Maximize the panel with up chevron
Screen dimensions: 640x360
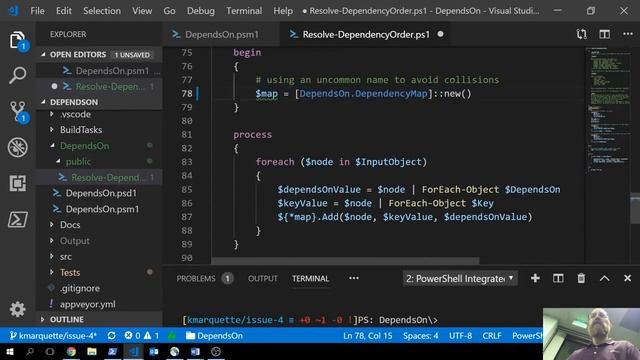[604, 278]
